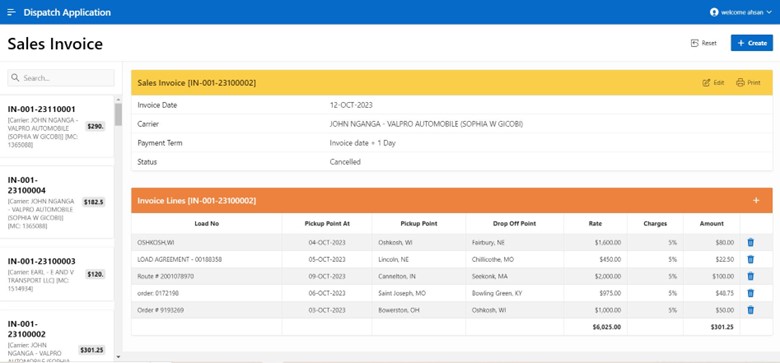Click the scrollbar down arrow

(x=118, y=357)
